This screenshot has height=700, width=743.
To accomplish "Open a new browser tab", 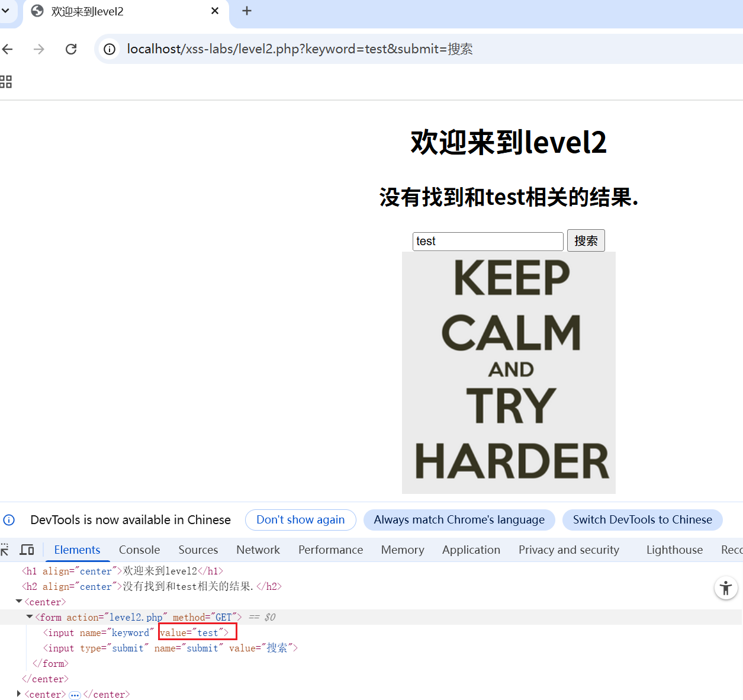I will (x=247, y=11).
